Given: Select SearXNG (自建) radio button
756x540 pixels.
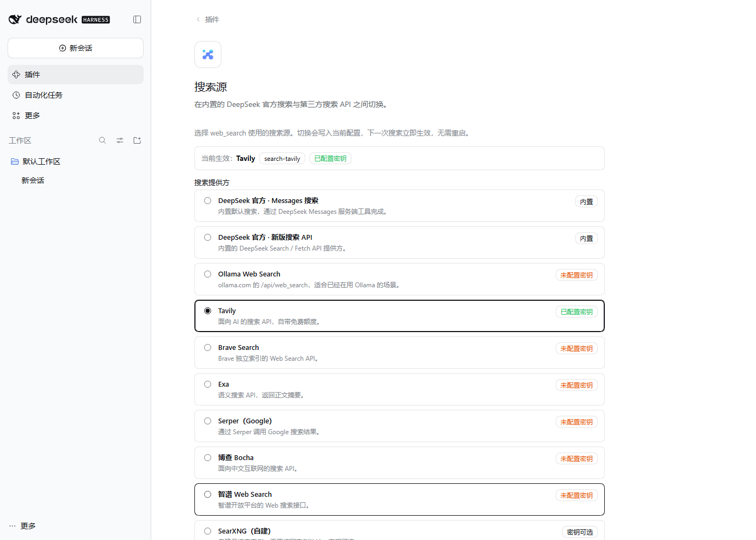Looking at the screenshot, I should pos(207,531).
